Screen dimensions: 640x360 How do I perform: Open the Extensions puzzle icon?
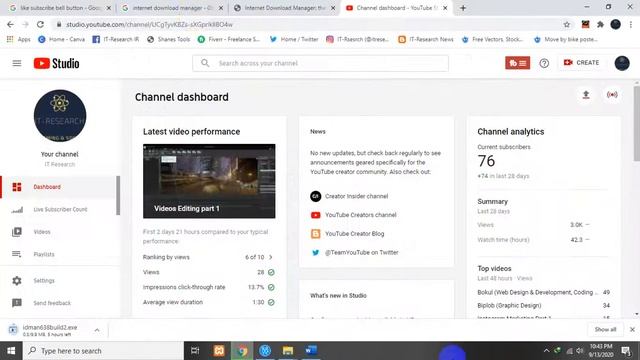point(600,24)
